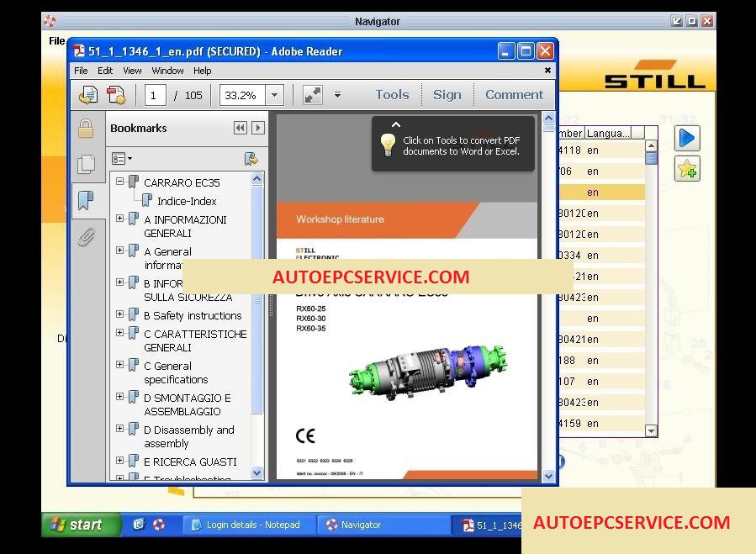Image resolution: width=756 pixels, height=554 pixels.
Task: Open the View menu in Adobe Reader
Action: [132, 71]
